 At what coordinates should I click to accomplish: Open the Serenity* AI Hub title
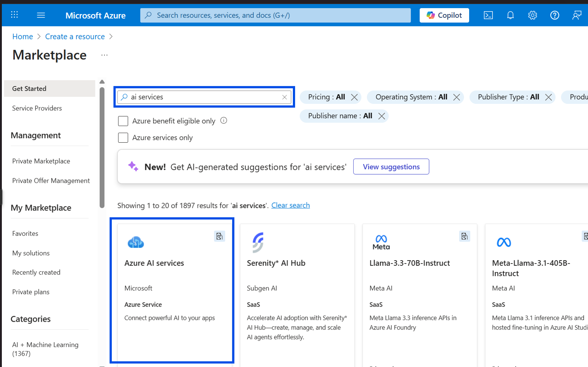[x=276, y=263]
